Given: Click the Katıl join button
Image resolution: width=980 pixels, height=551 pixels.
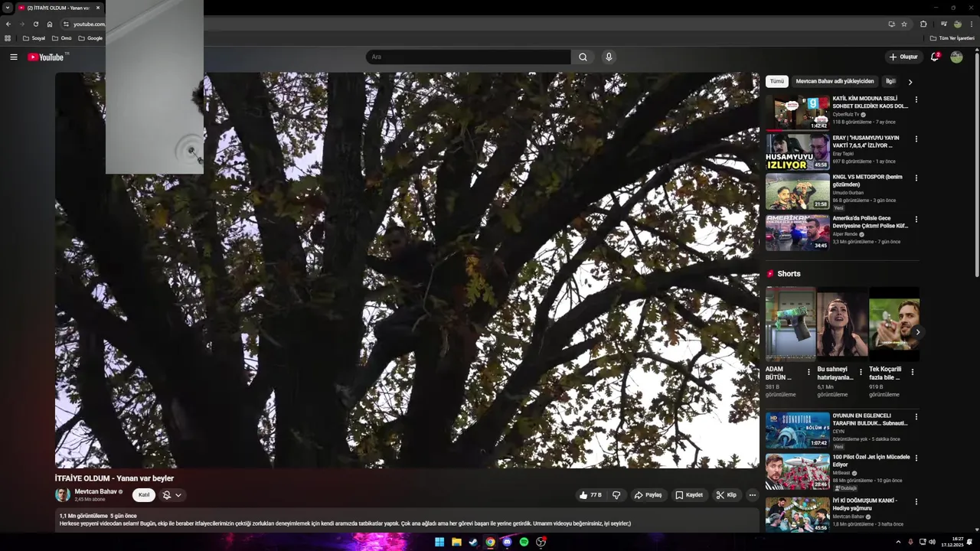Looking at the screenshot, I should pyautogui.click(x=144, y=495).
